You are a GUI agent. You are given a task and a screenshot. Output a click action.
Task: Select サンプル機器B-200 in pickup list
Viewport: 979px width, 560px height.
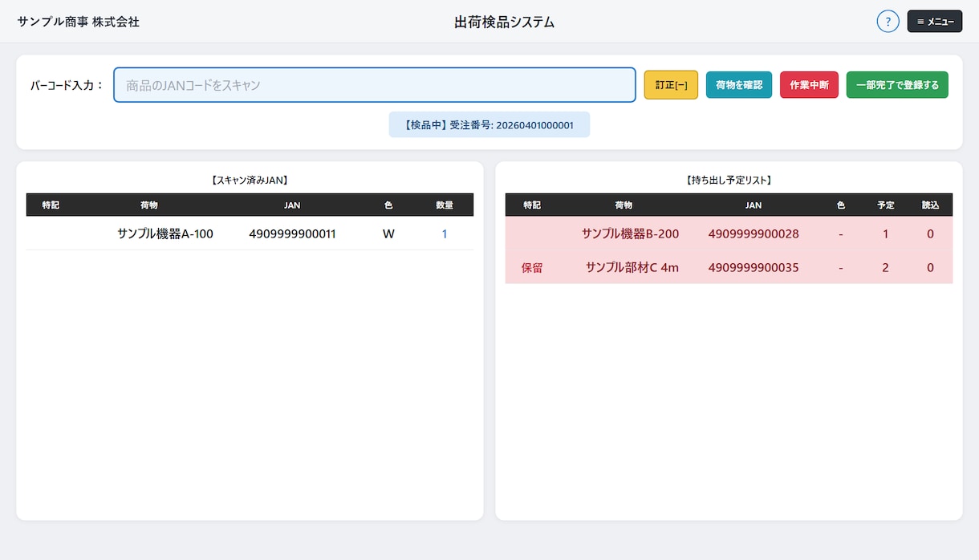(x=631, y=234)
